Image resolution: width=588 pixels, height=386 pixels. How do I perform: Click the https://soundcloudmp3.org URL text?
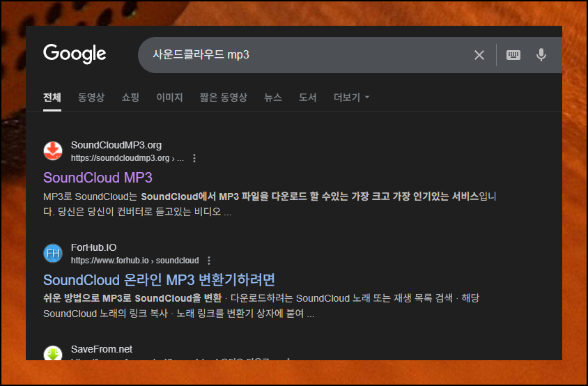127,158
